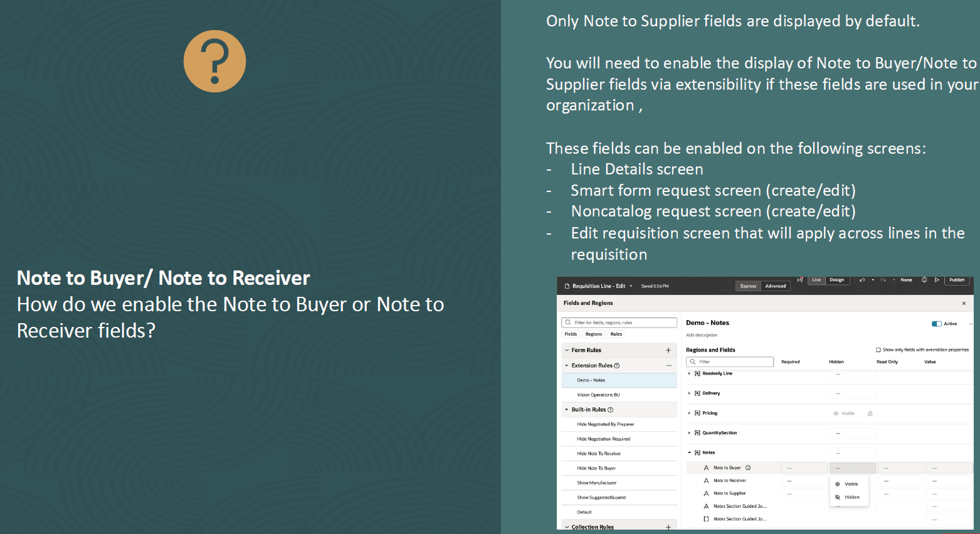
Task: Expand the Readonly Line region
Action: [689, 373]
